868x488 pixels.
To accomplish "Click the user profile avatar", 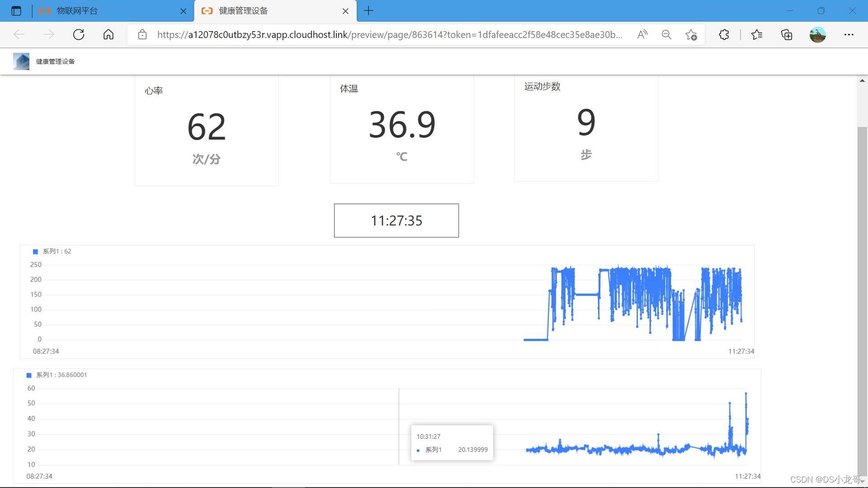I will (x=817, y=35).
